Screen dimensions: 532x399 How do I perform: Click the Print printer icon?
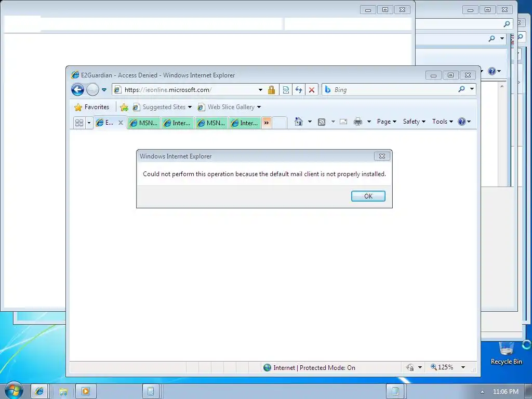[x=358, y=122]
